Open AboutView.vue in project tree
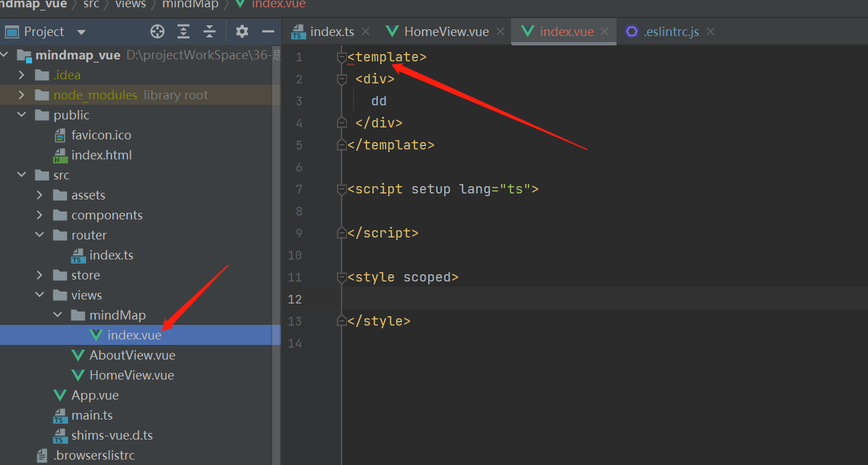 tap(132, 355)
